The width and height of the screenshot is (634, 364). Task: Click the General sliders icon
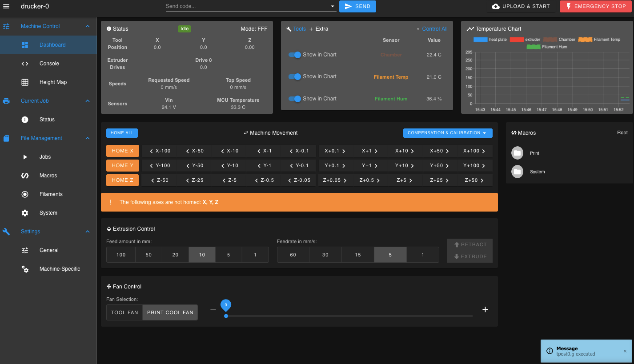point(25,250)
